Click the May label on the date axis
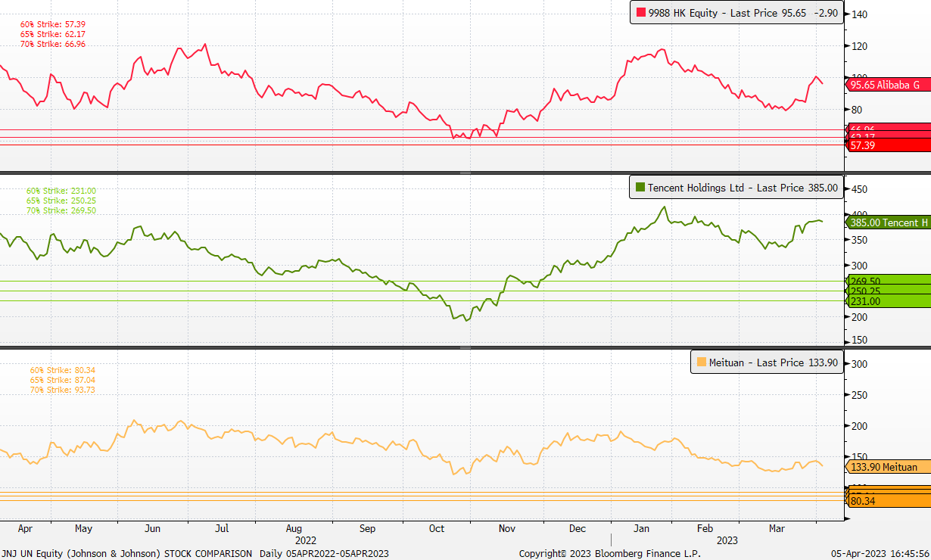 (x=83, y=529)
